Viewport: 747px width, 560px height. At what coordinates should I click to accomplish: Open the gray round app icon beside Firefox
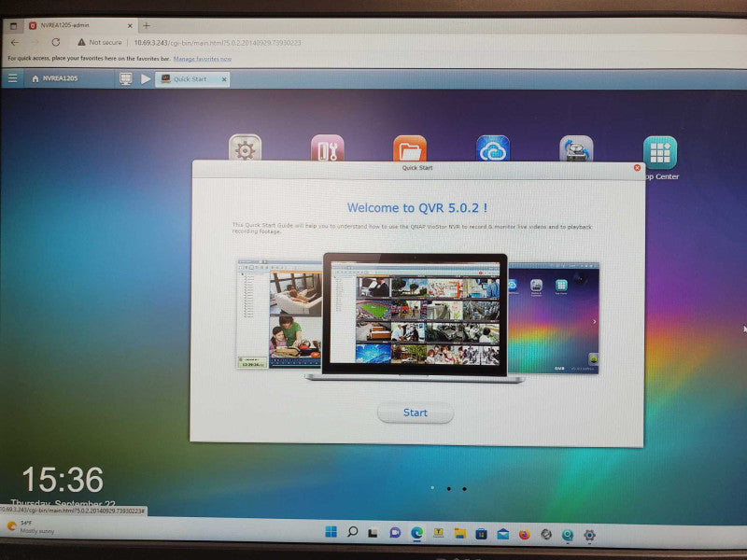(x=546, y=534)
